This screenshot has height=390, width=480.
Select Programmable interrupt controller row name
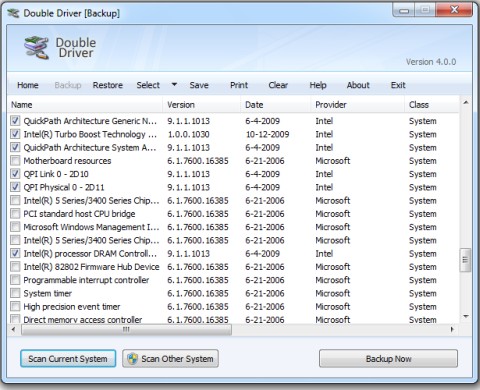tap(86, 280)
